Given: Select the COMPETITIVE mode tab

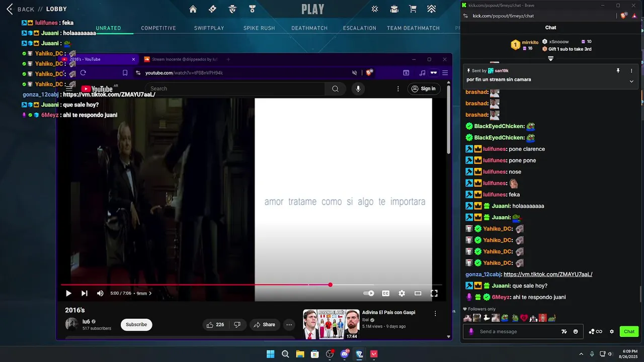Looking at the screenshot, I should 158,28.
